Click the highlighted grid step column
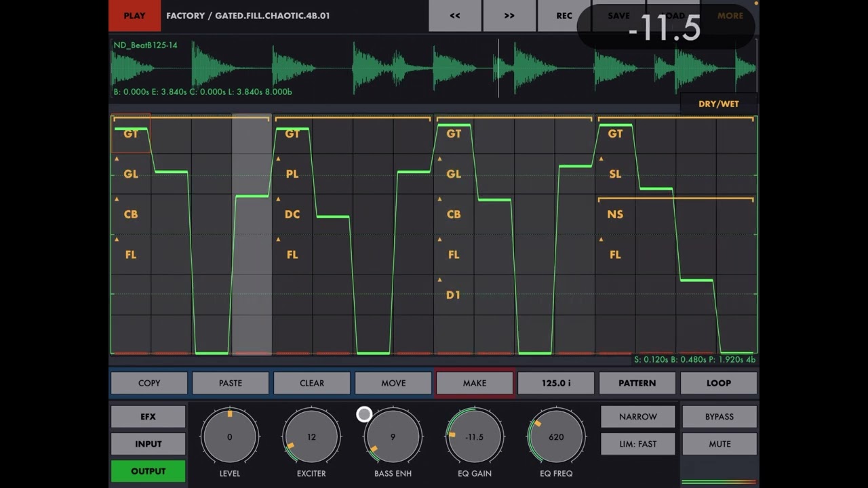 click(252, 235)
